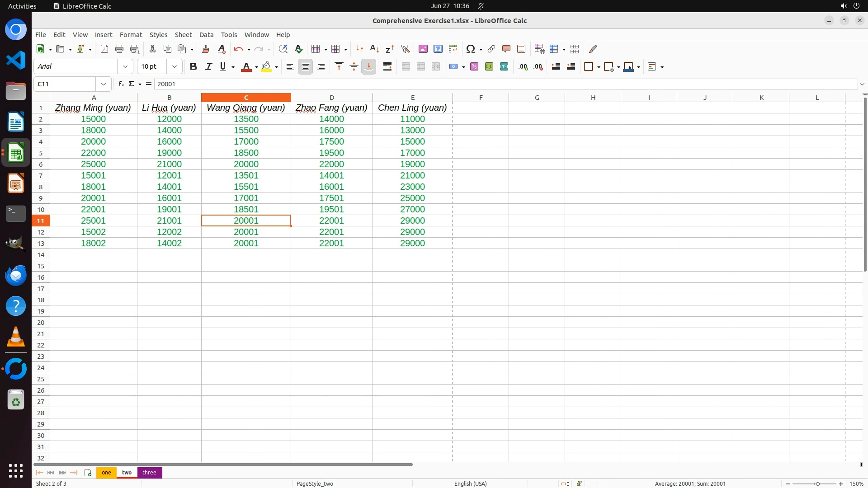Image resolution: width=868 pixels, height=488 pixels.
Task: Click the Insert Hyperlink icon
Action: coord(491,49)
